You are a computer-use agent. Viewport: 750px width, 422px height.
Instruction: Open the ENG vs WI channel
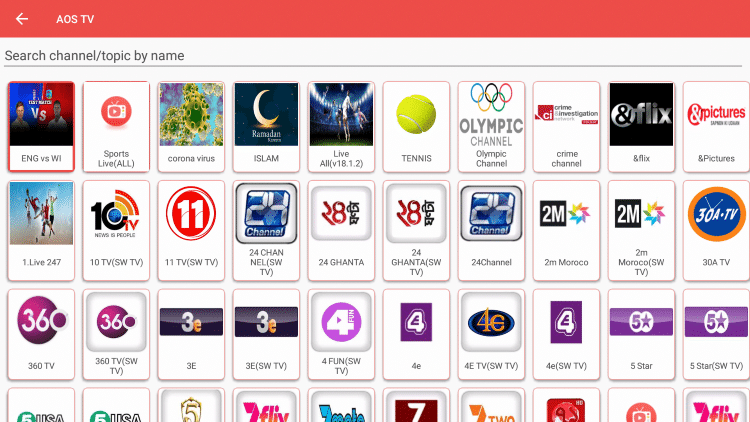[41, 126]
